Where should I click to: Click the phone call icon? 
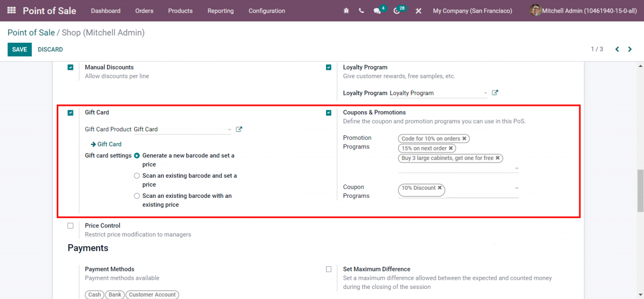click(x=361, y=11)
